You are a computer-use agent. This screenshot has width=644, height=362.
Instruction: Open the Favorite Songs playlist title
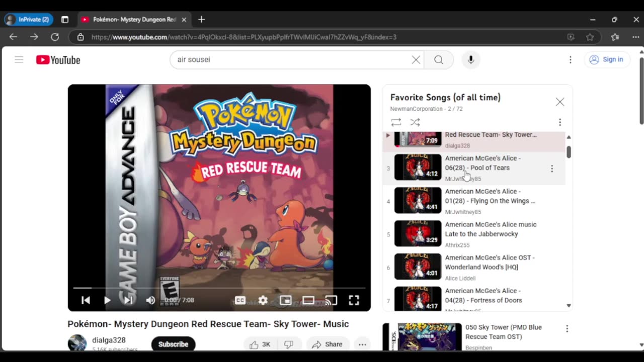point(445,98)
